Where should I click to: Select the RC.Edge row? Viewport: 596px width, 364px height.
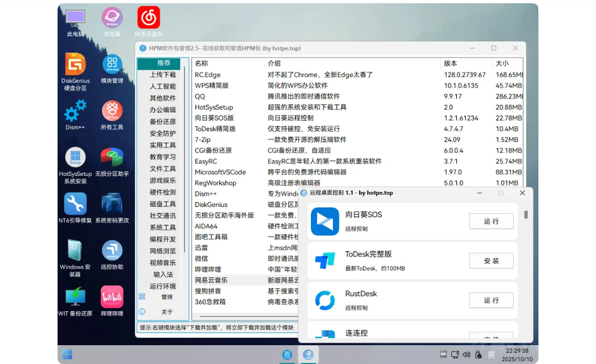(357, 75)
